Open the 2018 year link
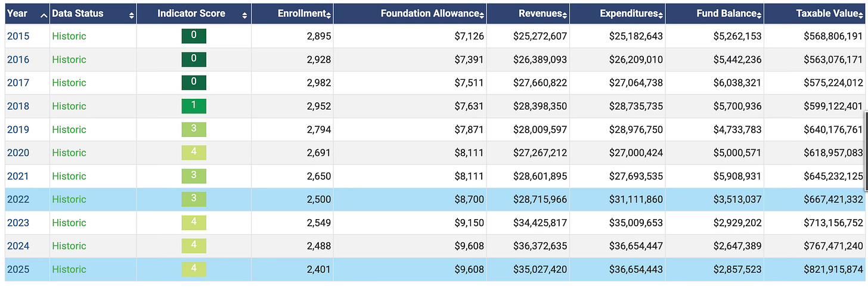 coord(18,106)
